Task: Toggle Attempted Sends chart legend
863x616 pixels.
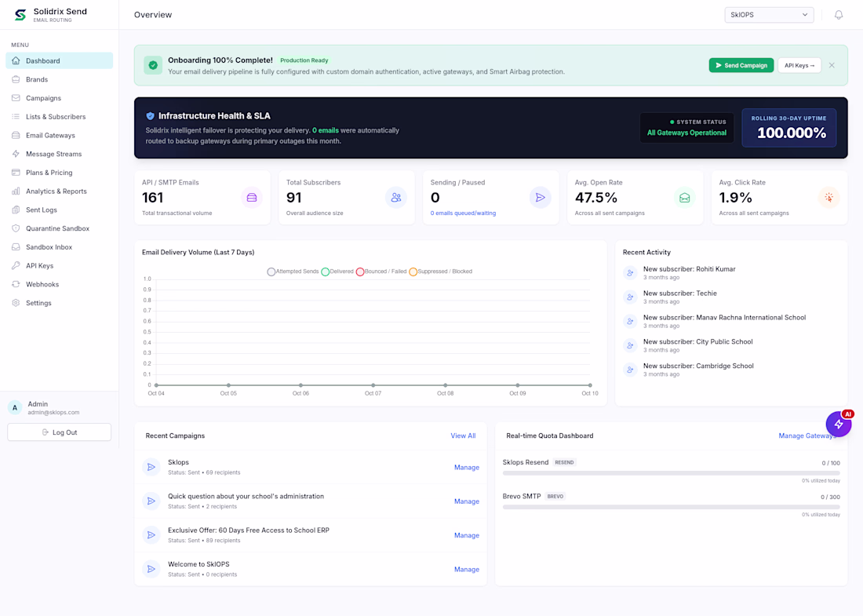Action: [293, 272]
